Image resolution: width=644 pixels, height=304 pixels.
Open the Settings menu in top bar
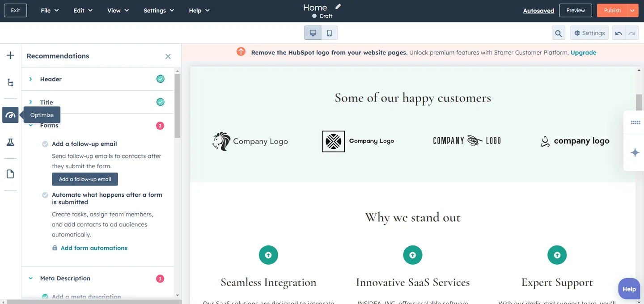(159, 10)
